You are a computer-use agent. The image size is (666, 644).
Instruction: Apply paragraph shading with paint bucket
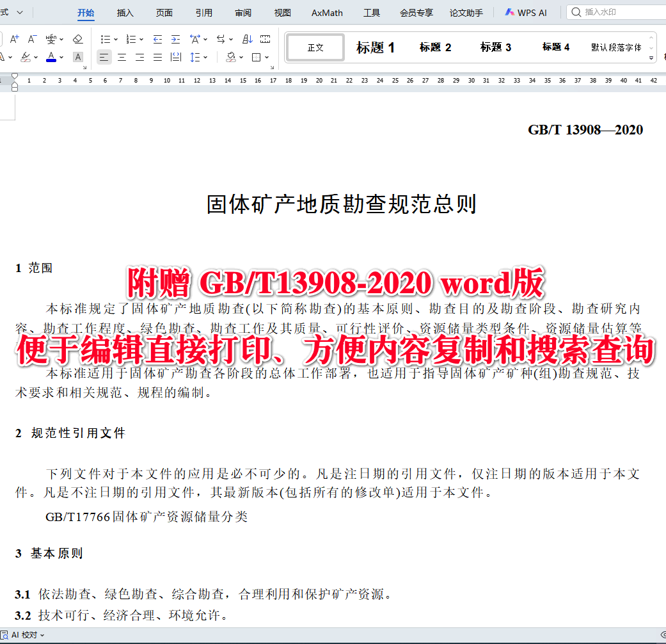coord(231,57)
